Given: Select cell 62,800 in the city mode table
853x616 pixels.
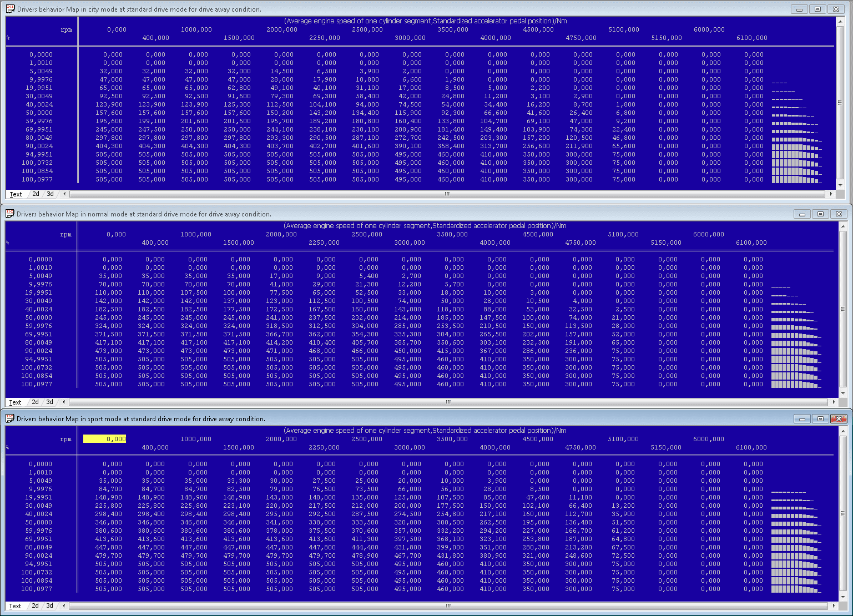Looking at the screenshot, I should tap(239, 88).
